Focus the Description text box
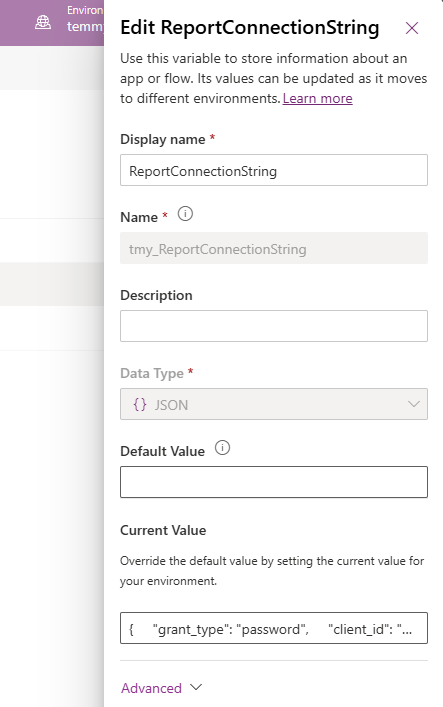The image size is (443, 707). 274,326
